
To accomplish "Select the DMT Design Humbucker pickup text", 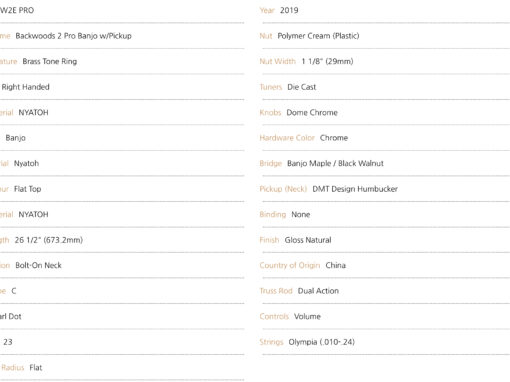I will tap(355, 189).
